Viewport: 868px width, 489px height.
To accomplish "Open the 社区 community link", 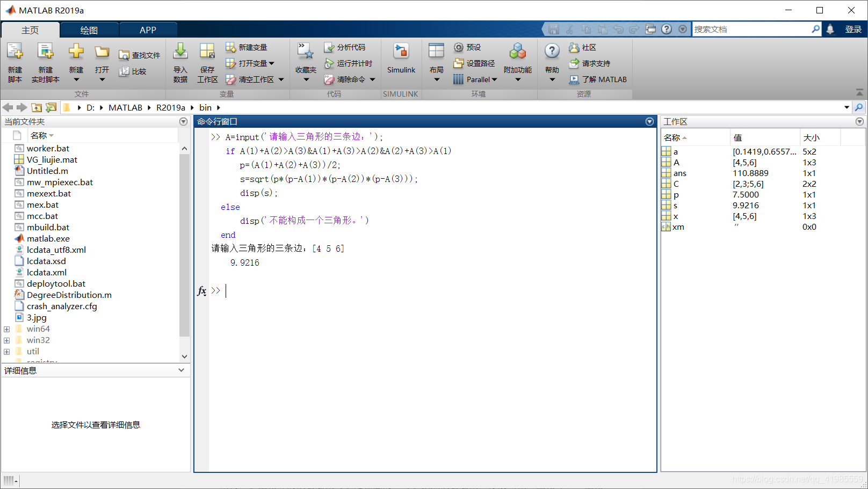I will click(583, 47).
